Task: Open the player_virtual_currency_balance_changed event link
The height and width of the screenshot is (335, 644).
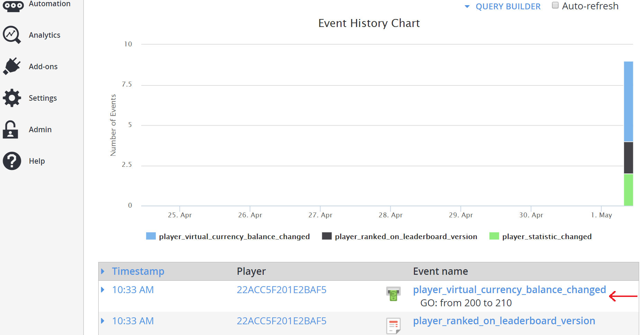Action: coord(509,290)
